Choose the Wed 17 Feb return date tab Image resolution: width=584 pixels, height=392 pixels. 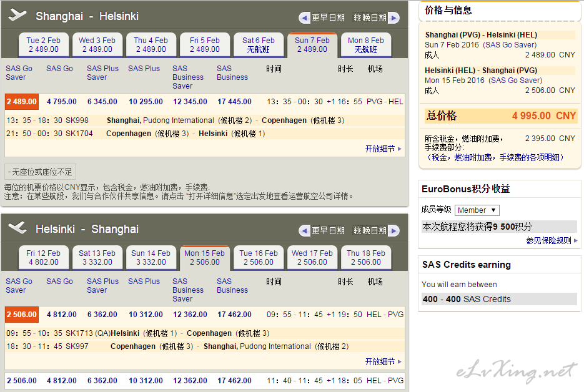click(312, 258)
